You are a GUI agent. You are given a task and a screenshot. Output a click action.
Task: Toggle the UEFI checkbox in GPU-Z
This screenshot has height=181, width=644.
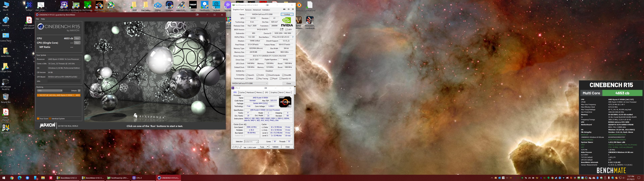click(x=287, y=30)
